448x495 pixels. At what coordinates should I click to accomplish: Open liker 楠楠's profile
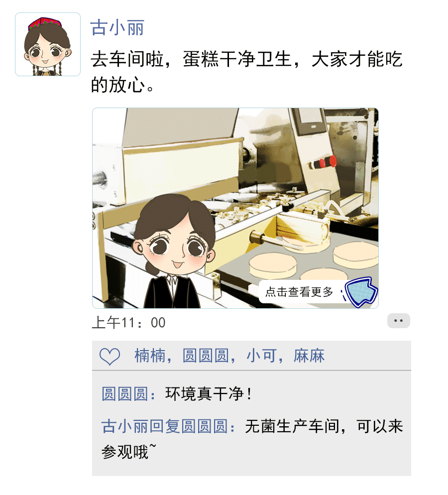point(150,356)
